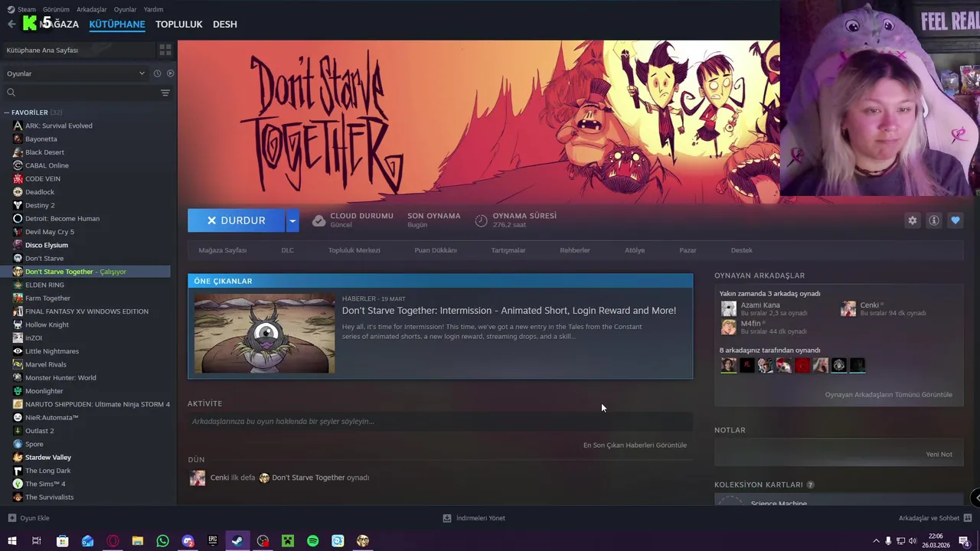Open Oynayan Arkadaşların Tümünü Görüntüle
The height and width of the screenshot is (551, 980).
coord(889,395)
